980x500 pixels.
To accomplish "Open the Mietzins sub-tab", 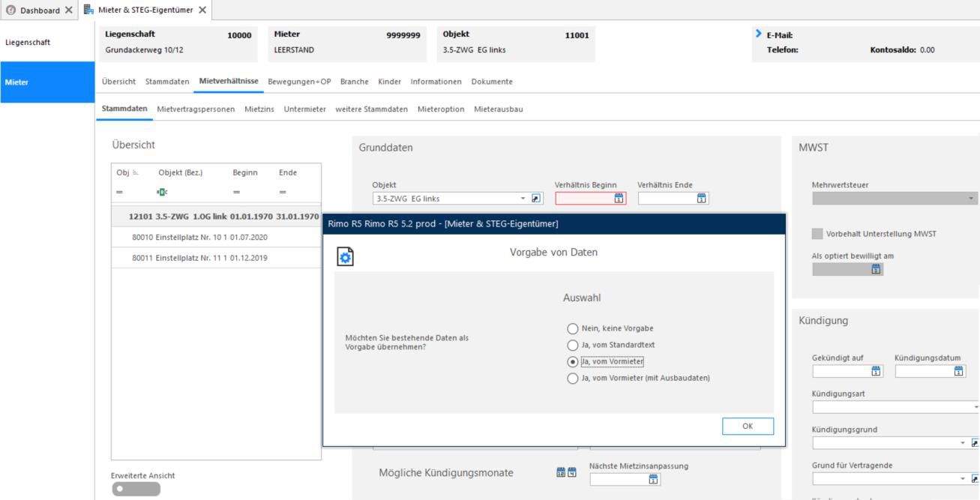I will tap(259, 109).
